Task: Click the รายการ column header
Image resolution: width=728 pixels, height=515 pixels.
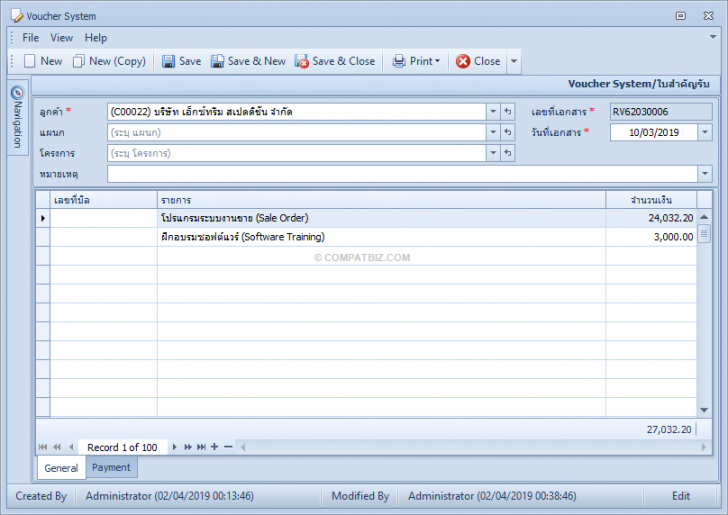Action: tap(381, 200)
